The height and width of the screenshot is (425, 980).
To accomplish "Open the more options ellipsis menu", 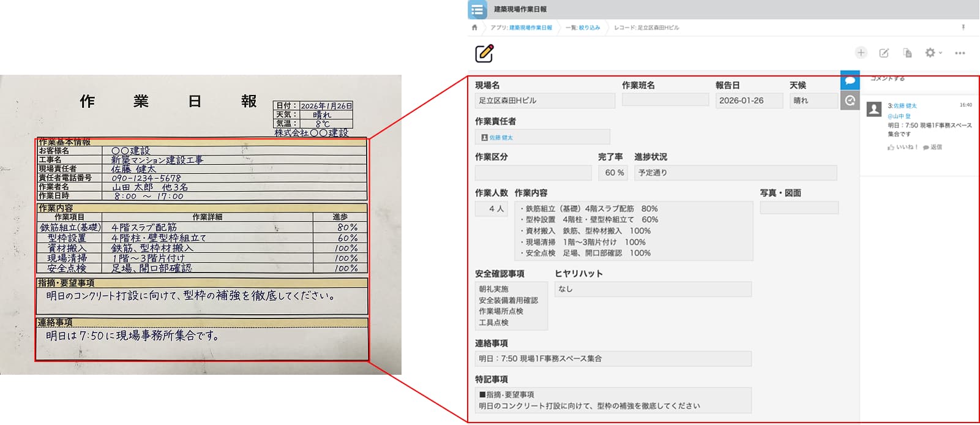I will coord(960,53).
